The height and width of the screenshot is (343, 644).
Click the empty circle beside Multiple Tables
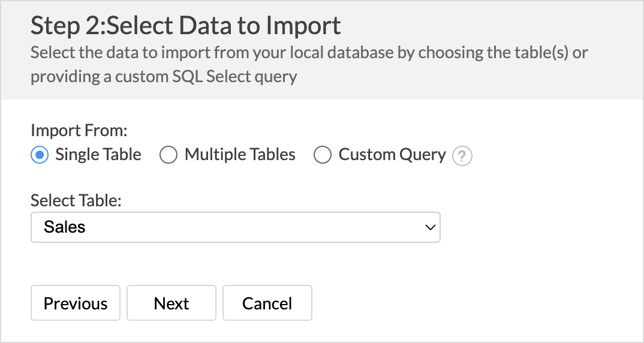(168, 155)
